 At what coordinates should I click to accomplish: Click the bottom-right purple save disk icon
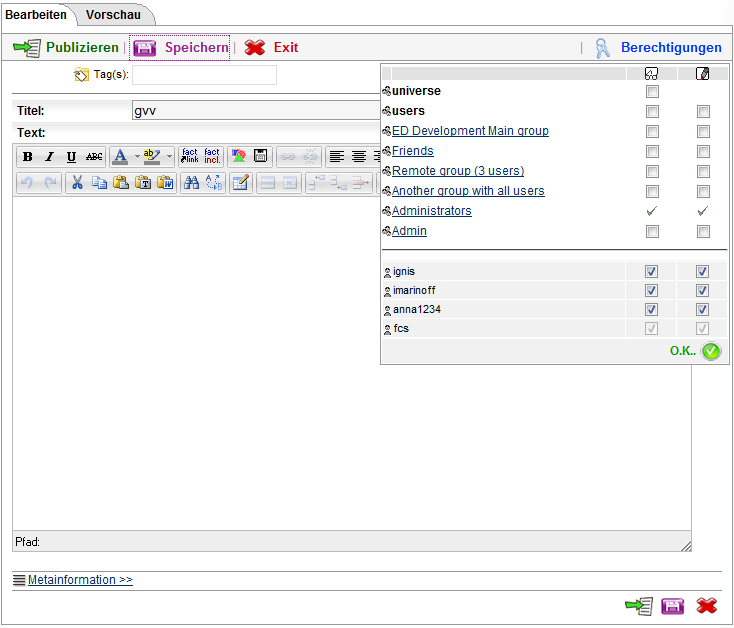point(673,606)
